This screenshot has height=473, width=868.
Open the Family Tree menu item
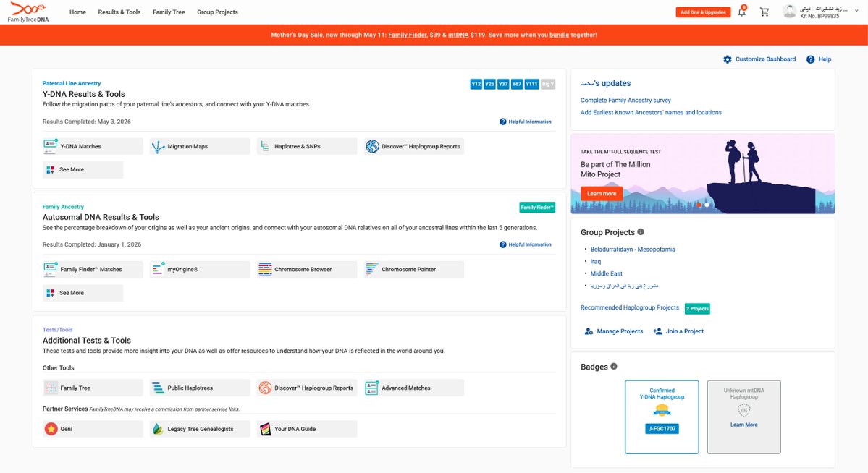click(x=169, y=12)
